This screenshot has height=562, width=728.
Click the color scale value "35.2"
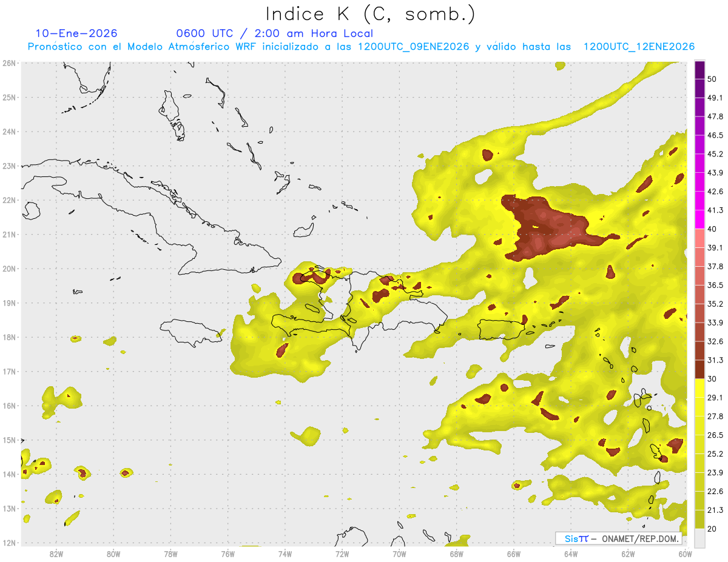pyautogui.click(x=715, y=304)
